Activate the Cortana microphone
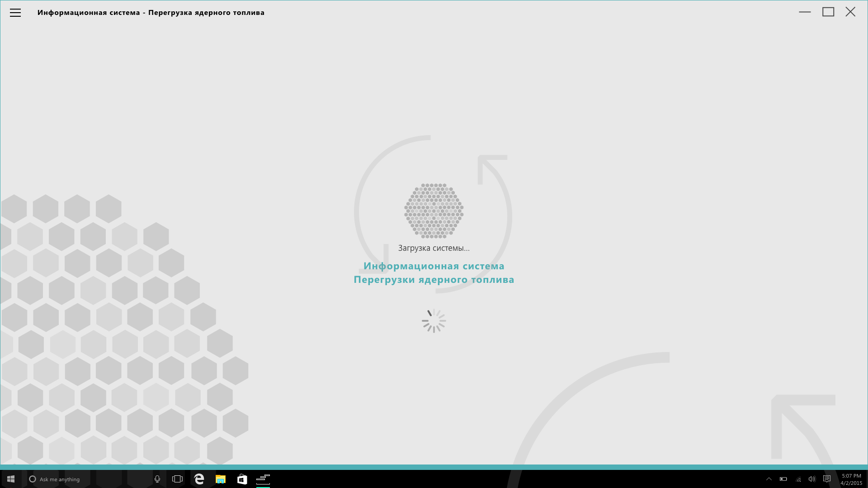Image resolution: width=868 pixels, height=488 pixels. (x=157, y=479)
